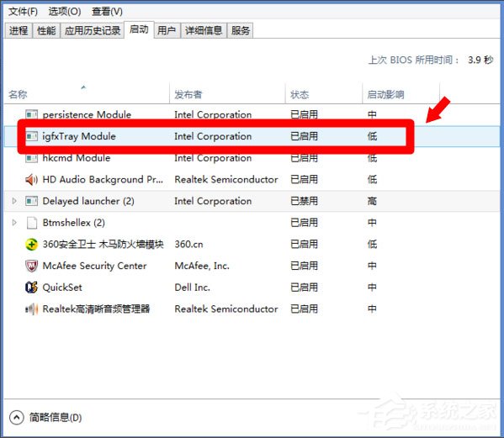
Task: Open the 选项(O) menu
Action: [x=65, y=12]
